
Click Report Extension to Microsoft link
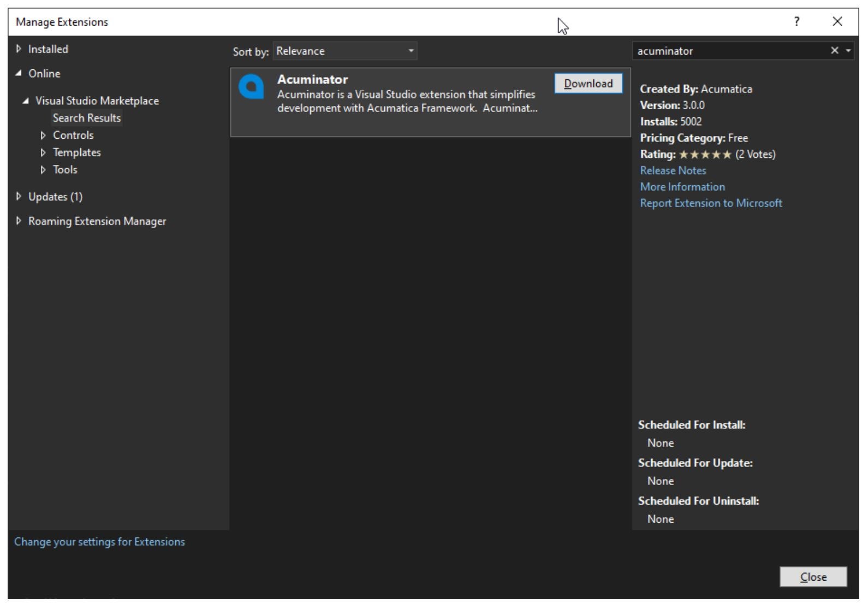[x=711, y=203]
